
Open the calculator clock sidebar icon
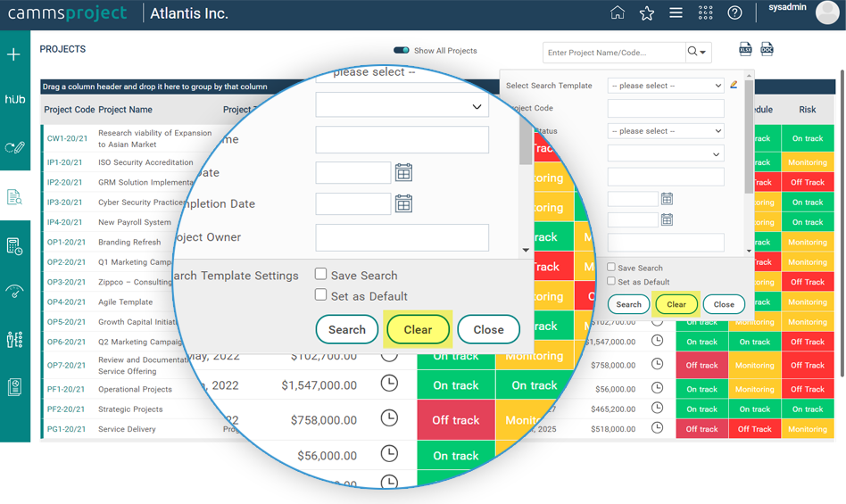(14, 246)
